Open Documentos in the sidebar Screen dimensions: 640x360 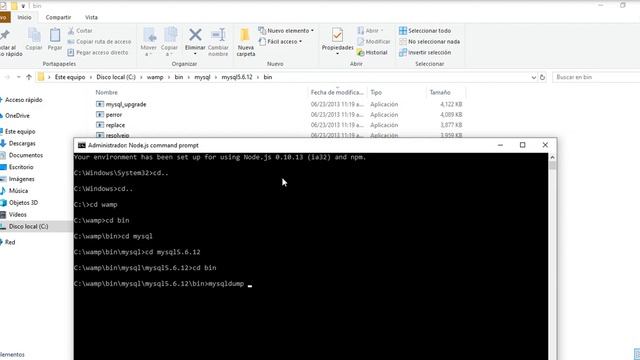[x=26, y=156]
